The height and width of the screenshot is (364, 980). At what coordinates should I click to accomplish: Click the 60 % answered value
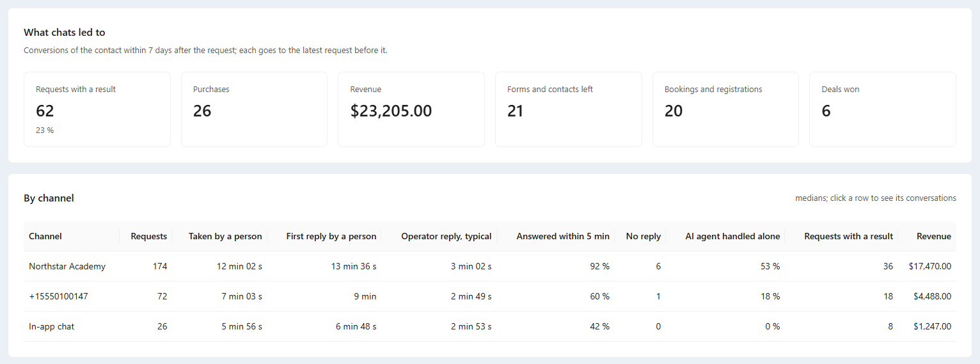tap(599, 296)
